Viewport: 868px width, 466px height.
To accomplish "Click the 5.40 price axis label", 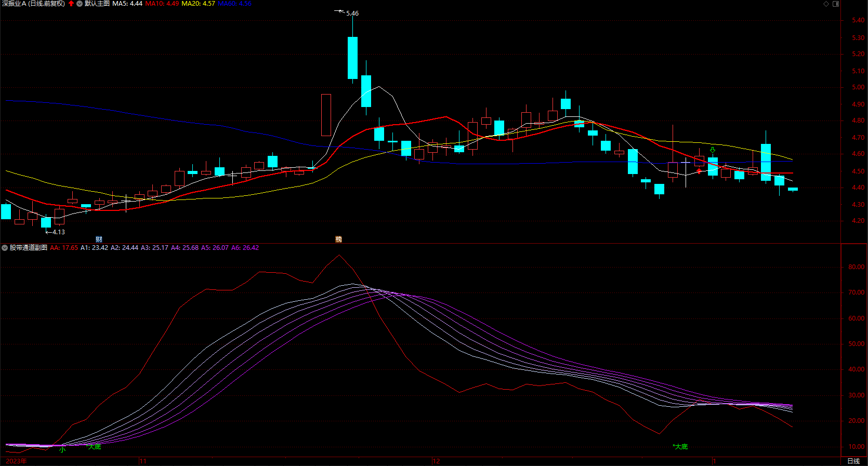I will click(x=858, y=20).
